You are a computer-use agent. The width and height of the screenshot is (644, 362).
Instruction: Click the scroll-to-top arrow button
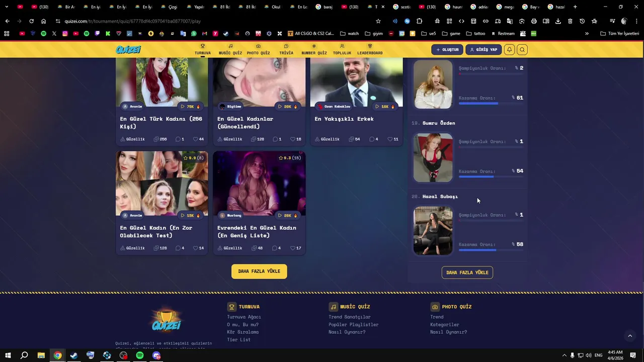tap(630, 335)
